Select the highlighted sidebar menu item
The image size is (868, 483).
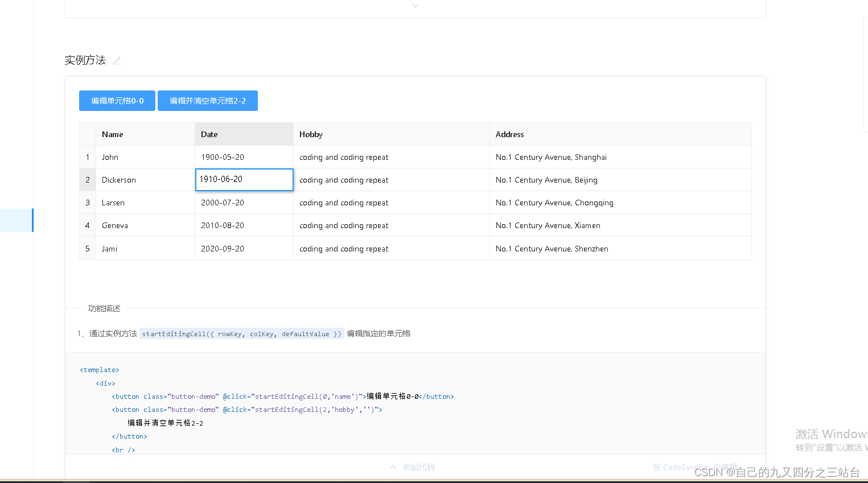17,220
